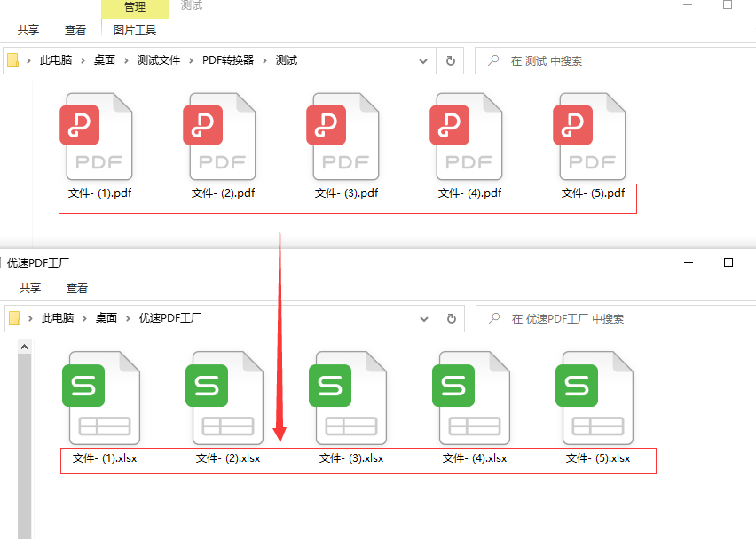Click the refresh icon in the 测试 window
756x539 pixels.
pos(451,60)
